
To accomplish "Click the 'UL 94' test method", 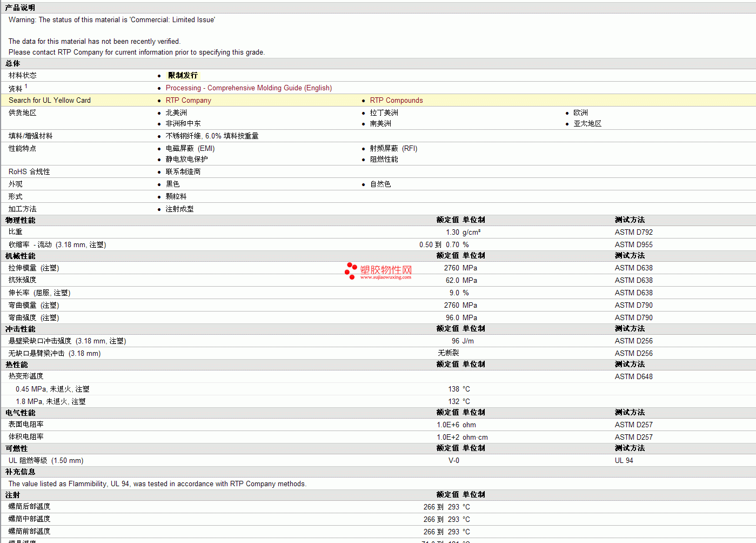I will coord(624,461).
